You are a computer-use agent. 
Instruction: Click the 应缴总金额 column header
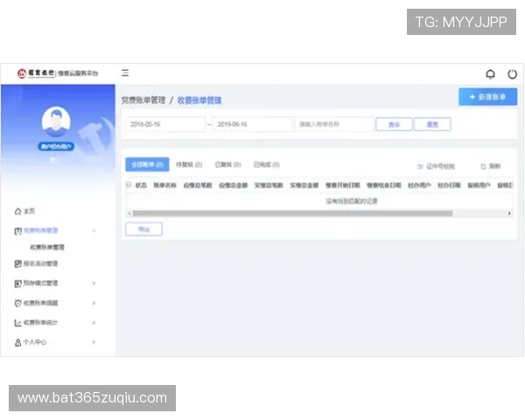(x=234, y=185)
